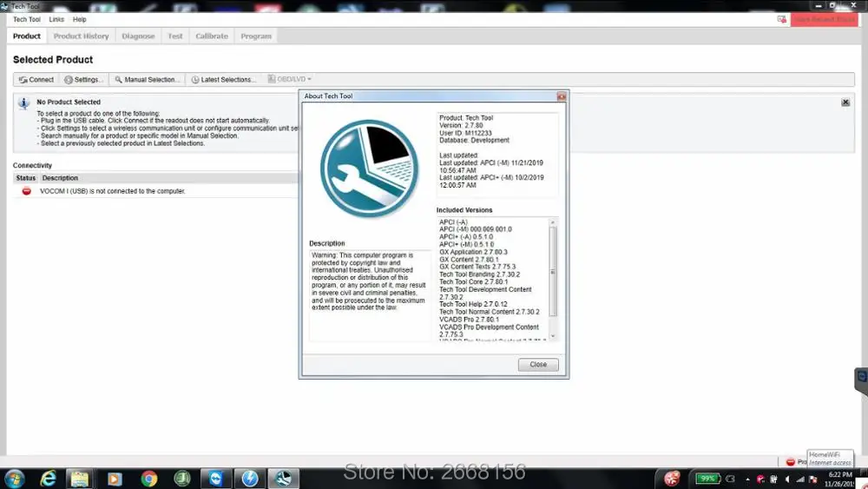Open the Windows Start menu

coord(15,479)
